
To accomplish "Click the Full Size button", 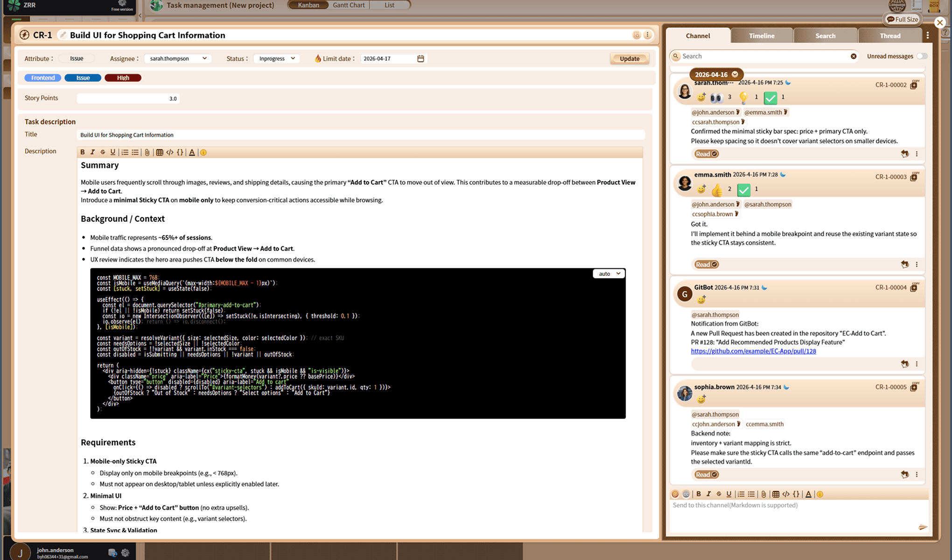I will point(903,19).
